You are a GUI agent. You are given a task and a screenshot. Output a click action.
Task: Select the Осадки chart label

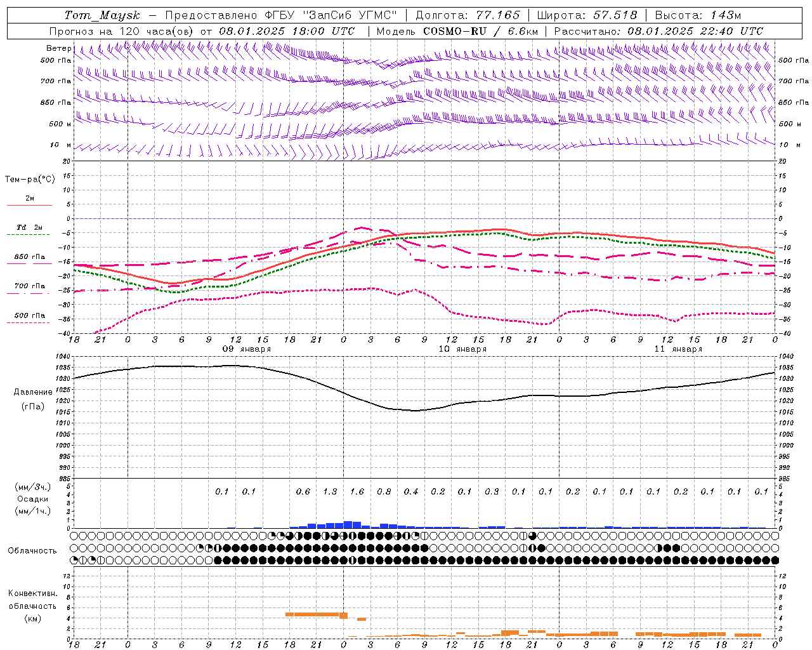(33, 499)
